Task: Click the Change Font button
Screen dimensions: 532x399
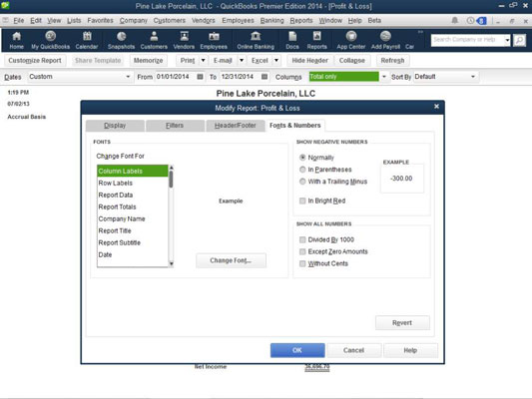Action: coord(231,260)
